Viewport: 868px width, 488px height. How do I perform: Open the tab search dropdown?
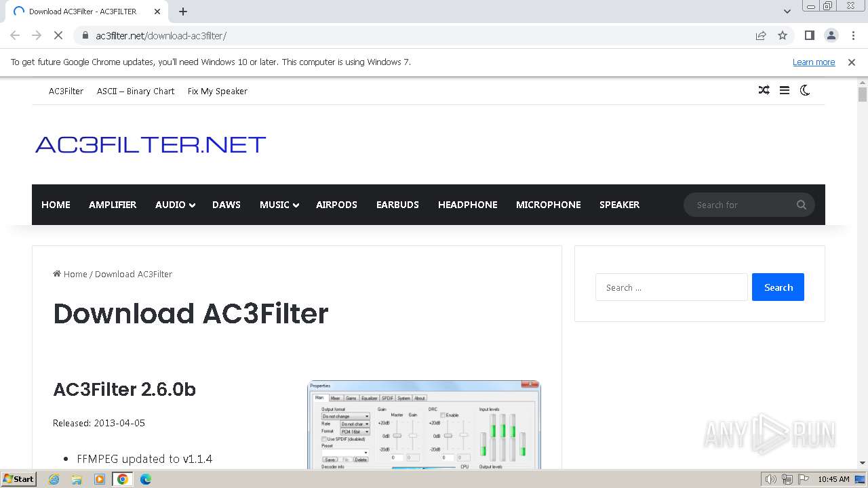point(787,12)
